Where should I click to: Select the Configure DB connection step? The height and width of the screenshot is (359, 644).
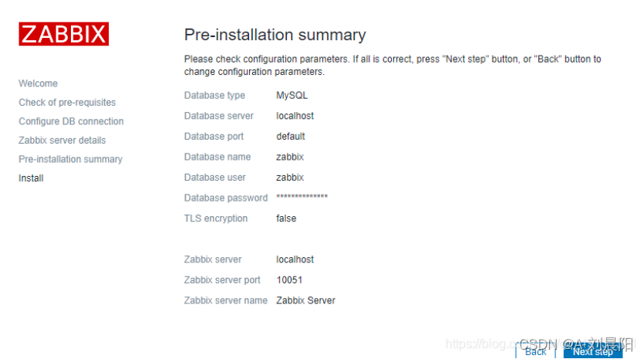[71, 121]
